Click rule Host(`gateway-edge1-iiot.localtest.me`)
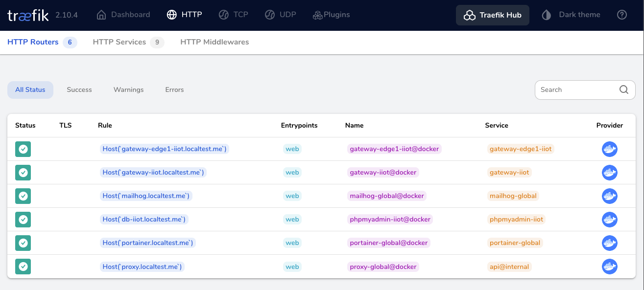 165,149
